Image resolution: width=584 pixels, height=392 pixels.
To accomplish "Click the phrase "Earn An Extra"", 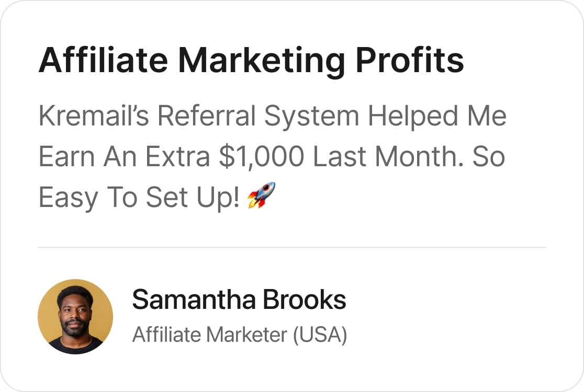I will tap(125, 157).
